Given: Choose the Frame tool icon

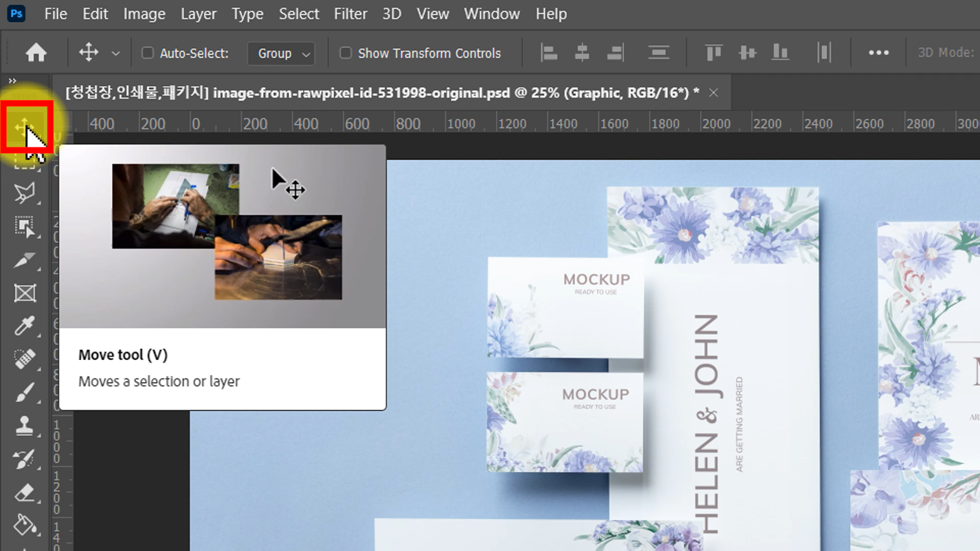Looking at the screenshot, I should [24, 293].
